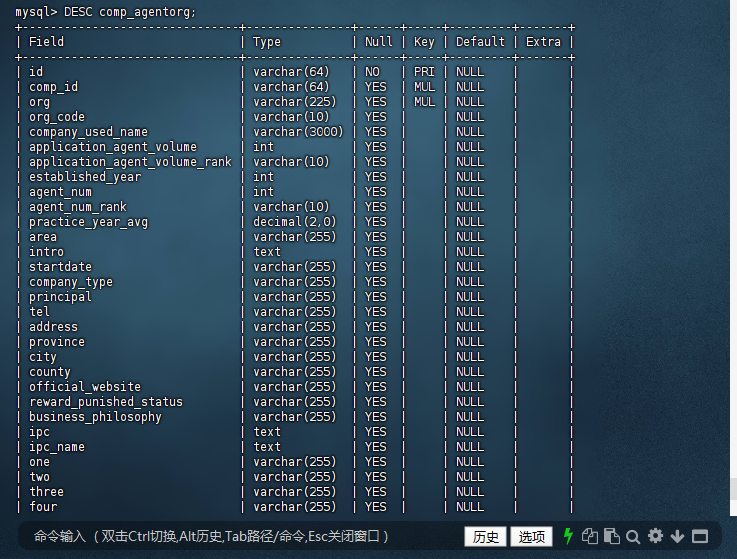This screenshot has width=737, height=559.
Task: Click the 'tel' field name
Action: [39, 312]
